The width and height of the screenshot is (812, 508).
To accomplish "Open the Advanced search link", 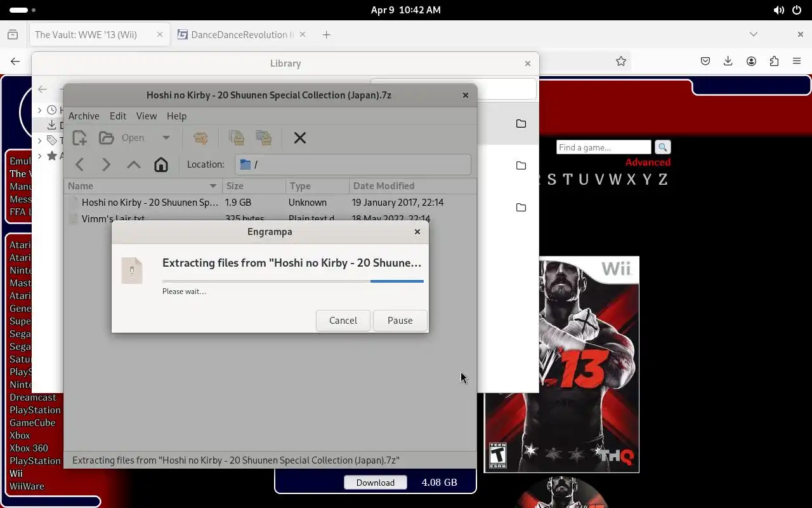I will (x=648, y=163).
